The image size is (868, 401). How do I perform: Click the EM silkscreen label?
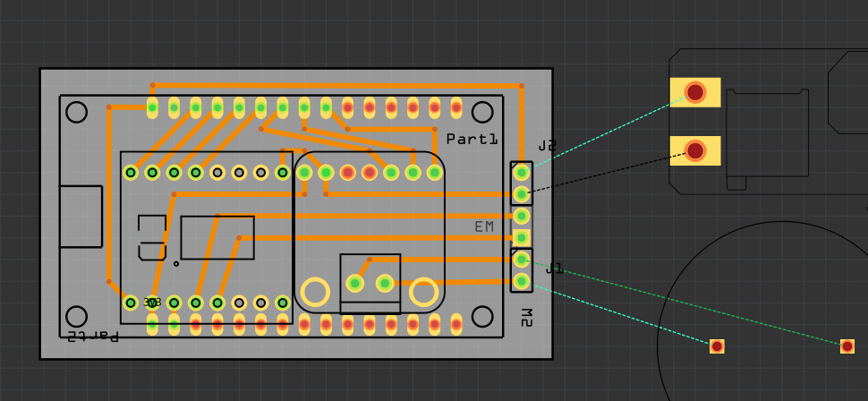[x=484, y=226]
